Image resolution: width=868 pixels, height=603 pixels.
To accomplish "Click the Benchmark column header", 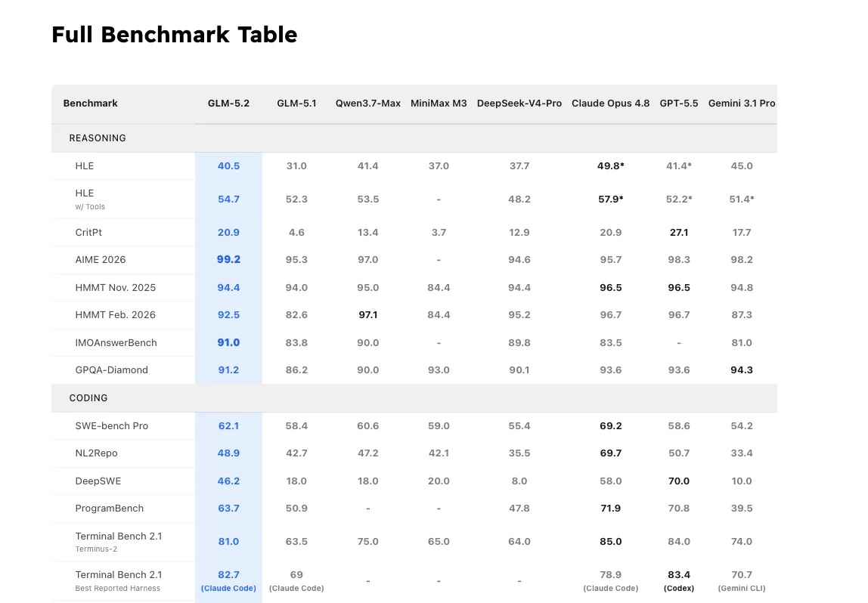I will pyautogui.click(x=90, y=104).
